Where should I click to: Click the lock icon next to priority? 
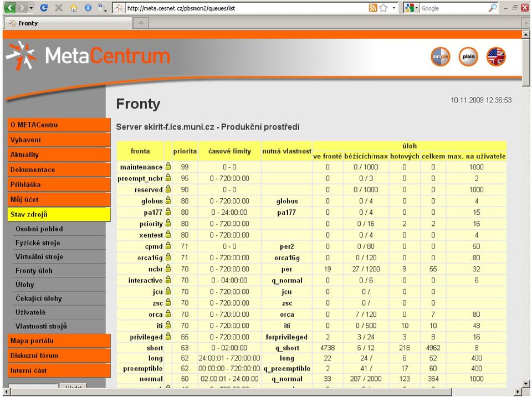pyautogui.click(x=168, y=223)
